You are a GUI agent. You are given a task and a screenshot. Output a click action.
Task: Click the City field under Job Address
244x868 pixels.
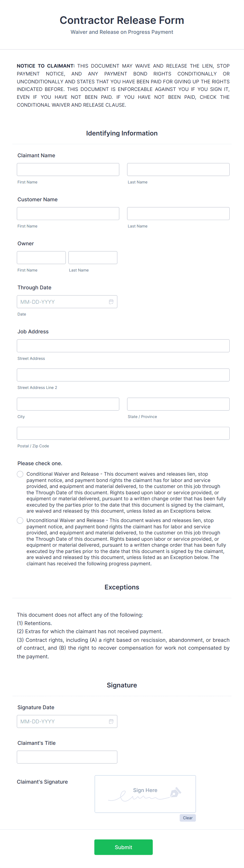pyautogui.click(x=68, y=404)
